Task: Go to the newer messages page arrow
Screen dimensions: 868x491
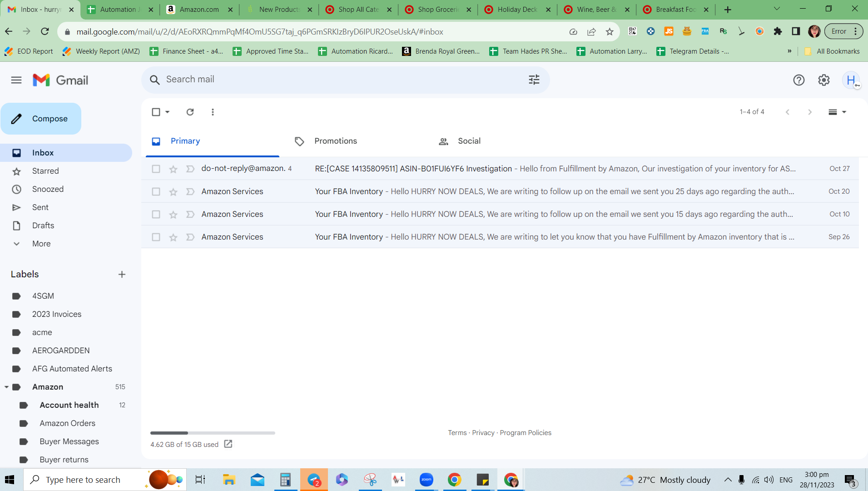Action: click(788, 112)
